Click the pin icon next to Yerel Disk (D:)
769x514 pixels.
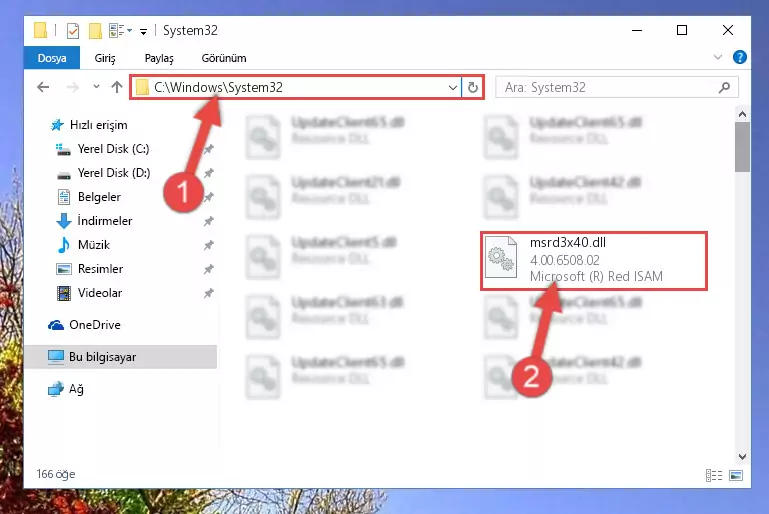tap(208, 173)
